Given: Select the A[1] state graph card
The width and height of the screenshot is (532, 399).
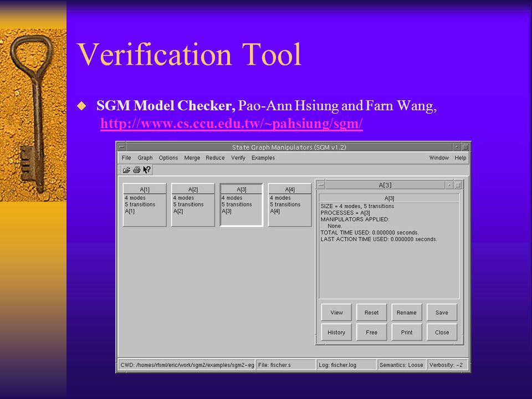Looking at the screenshot, I should coord(145,205).
